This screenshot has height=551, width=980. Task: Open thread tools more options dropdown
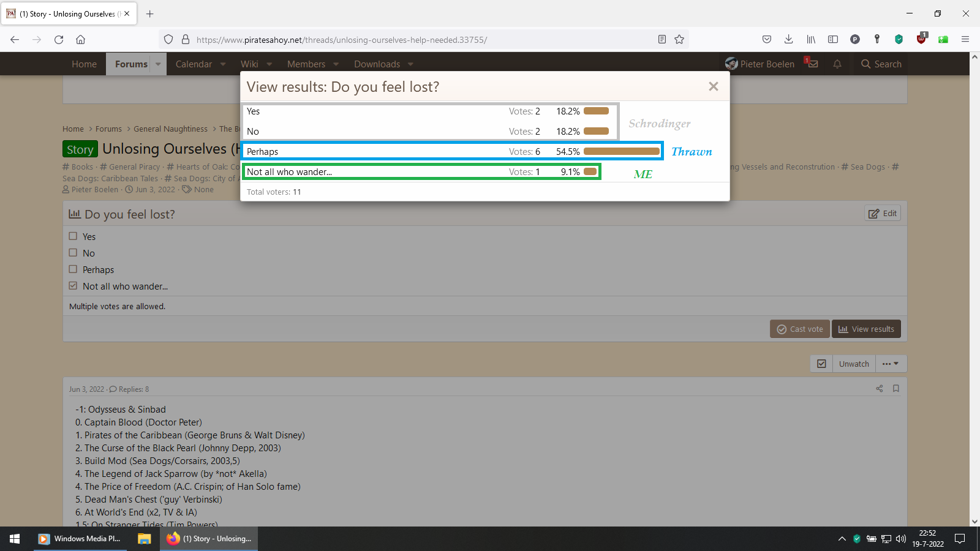[x=891, y=364]
